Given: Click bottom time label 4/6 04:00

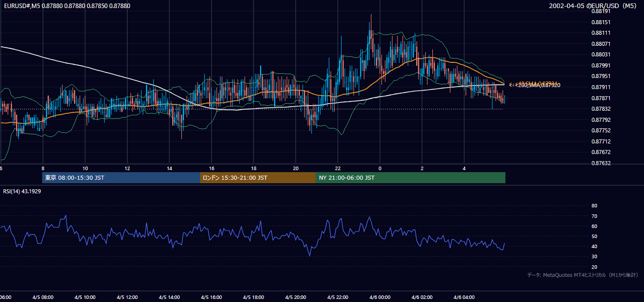Looking at the screenshot, I should click(464, 297).
